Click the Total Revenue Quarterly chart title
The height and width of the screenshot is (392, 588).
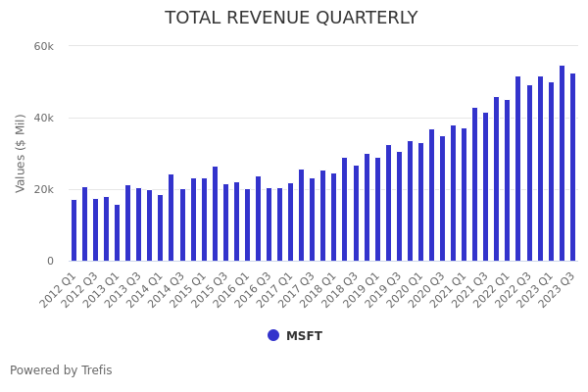pyautogui.click(x=291, y=18)
